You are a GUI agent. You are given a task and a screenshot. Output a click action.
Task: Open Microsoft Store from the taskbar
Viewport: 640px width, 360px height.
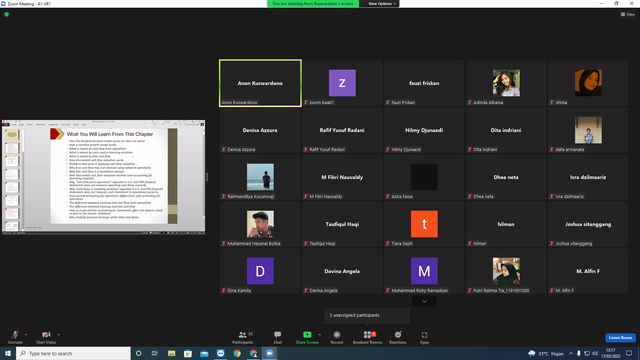pyautogui.click(x=188, y=353)
